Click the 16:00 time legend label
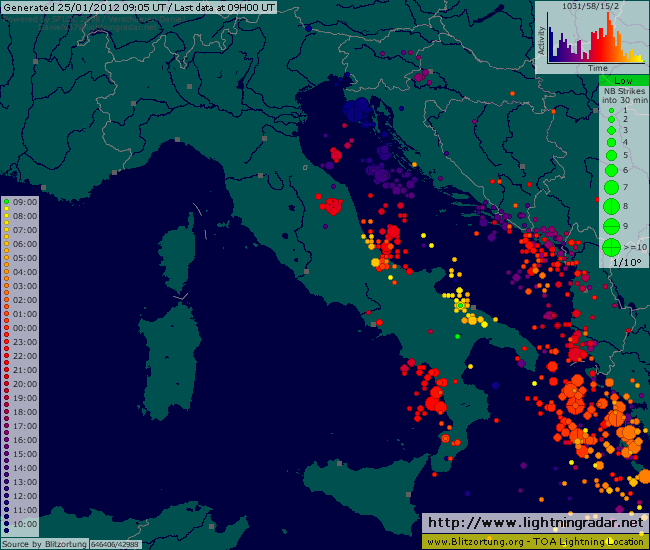This screenshot has height=550, width=650. click(25, 440)
